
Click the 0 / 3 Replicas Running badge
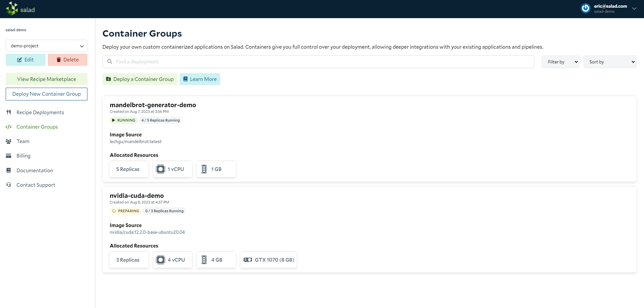click(x=164, y=211)
